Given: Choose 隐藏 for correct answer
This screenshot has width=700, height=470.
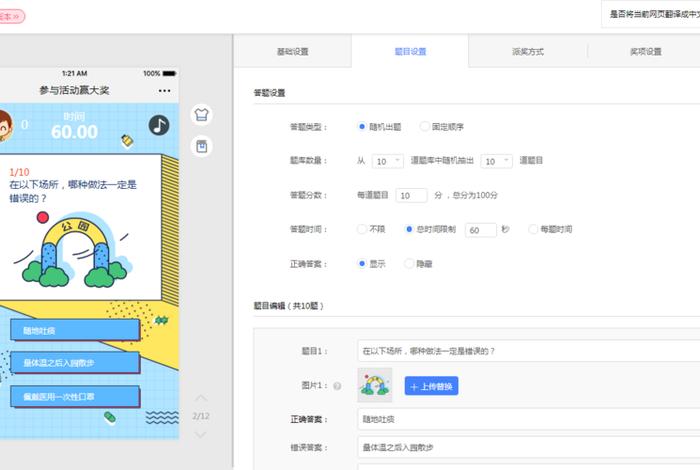Looking at the screenshot, I should point(408,264).
